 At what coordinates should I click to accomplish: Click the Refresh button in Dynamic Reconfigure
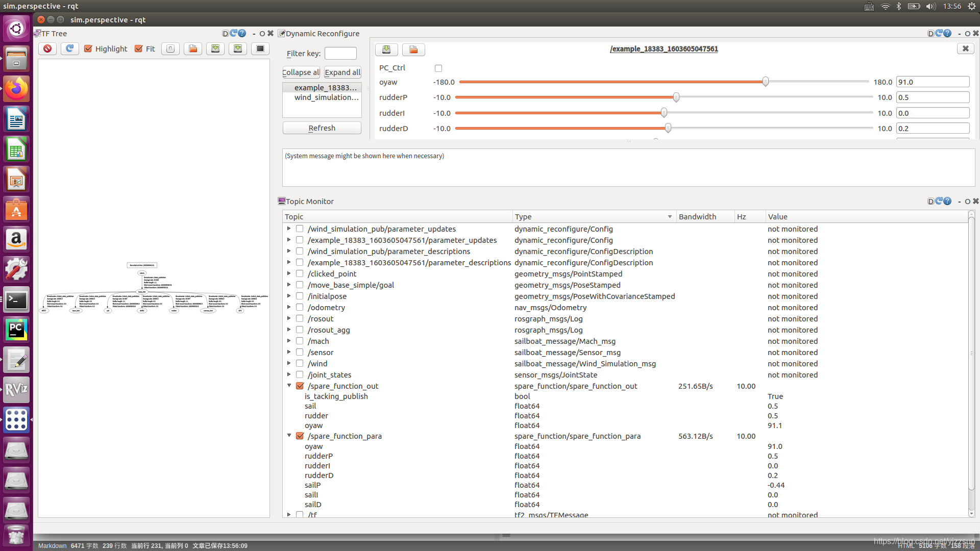click(322, 128)
